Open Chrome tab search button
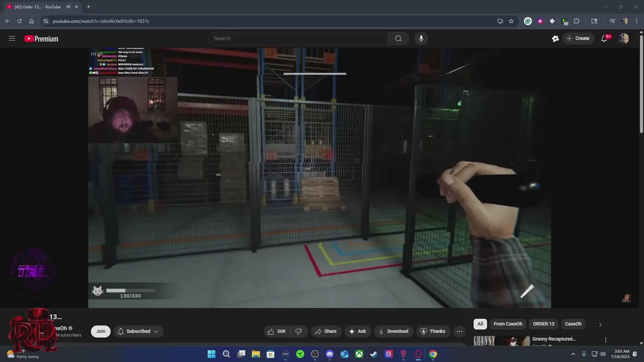 coord(594,21)
